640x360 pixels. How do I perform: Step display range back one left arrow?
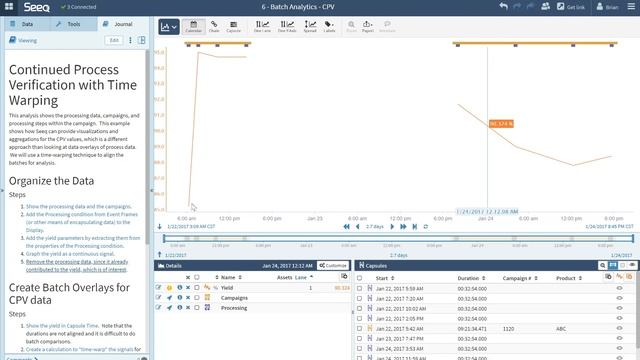click(358, 227)
